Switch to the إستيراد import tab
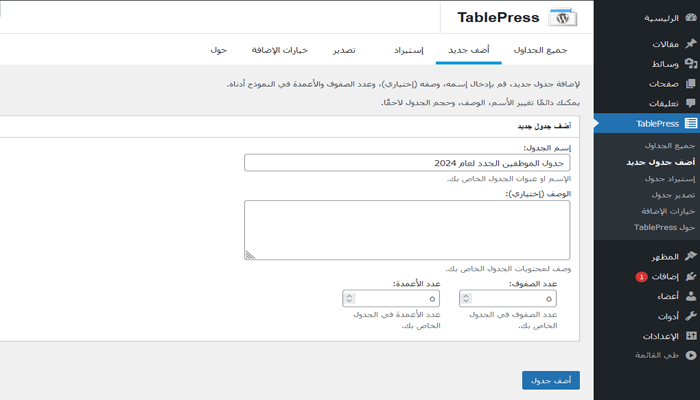 (x=408, y=50)
